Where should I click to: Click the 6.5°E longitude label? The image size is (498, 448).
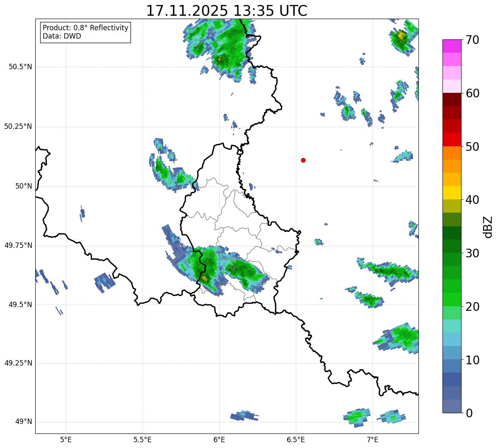[296, 439]
